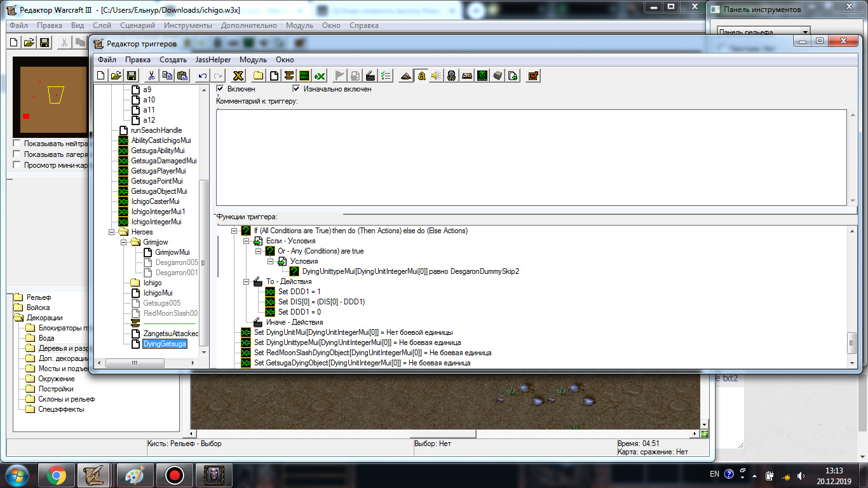
Task: Create a new trigger with the blank page icon
Action: coord(274,76)
